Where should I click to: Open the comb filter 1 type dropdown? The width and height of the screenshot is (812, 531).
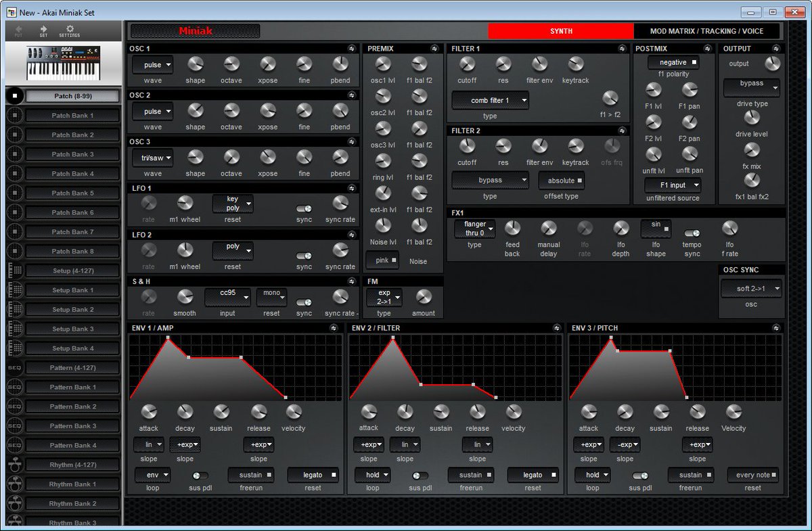click(x=491, y=101)
